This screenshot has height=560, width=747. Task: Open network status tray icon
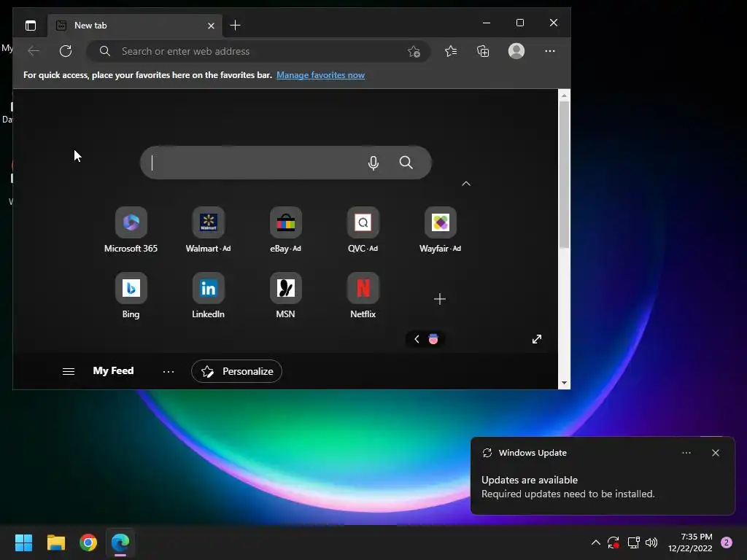[633, 542]
